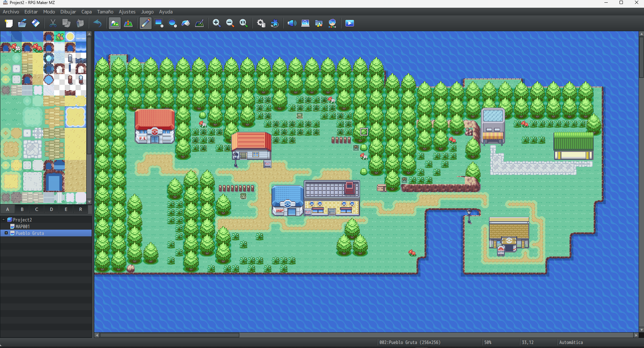Switch to tileset tab C

[x=37, y=209]
